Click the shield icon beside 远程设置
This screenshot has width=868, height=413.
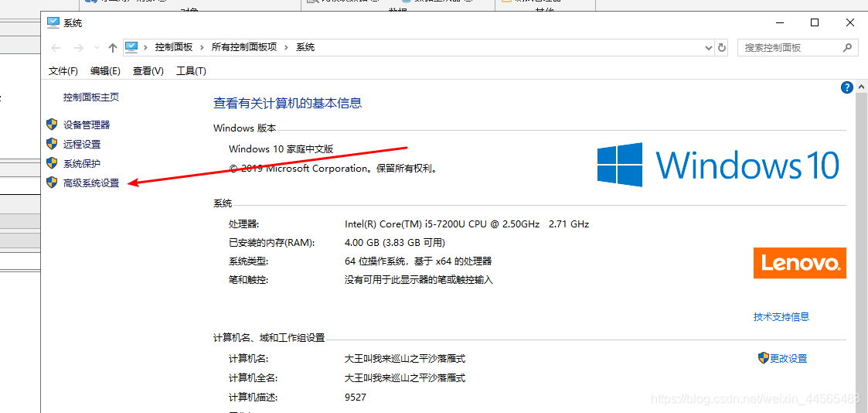[x=52, y=144]
